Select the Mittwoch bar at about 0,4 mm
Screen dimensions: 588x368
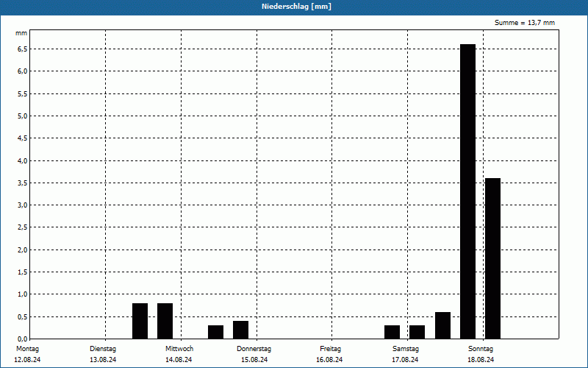(241, 330)
